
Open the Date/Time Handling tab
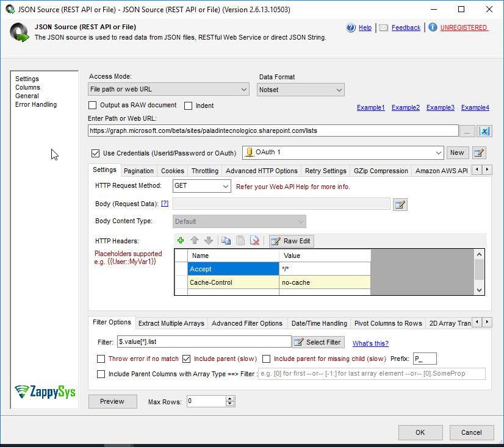click(319, 323)
